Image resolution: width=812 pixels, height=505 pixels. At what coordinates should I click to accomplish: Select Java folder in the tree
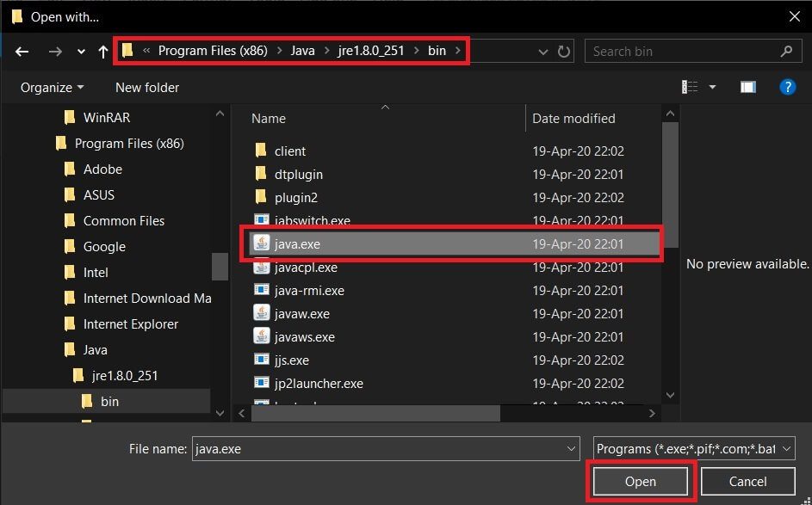(x=85, y=350)
